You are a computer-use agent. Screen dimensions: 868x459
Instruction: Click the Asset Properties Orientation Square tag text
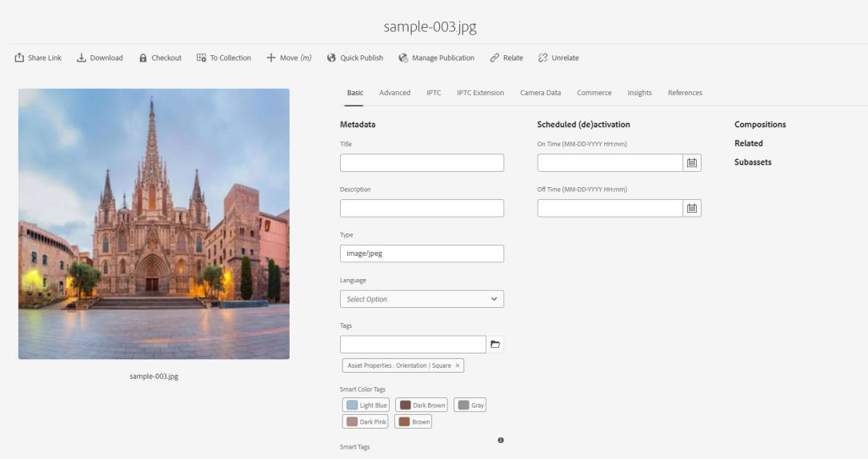pyautogui.click(x=399, y=365)
